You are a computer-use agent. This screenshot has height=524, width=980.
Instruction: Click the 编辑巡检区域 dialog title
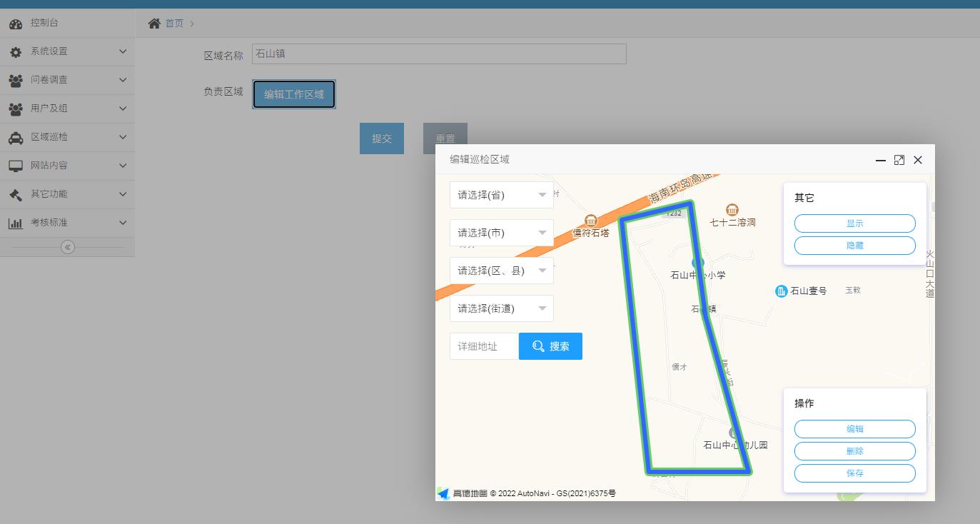point(480,160)
